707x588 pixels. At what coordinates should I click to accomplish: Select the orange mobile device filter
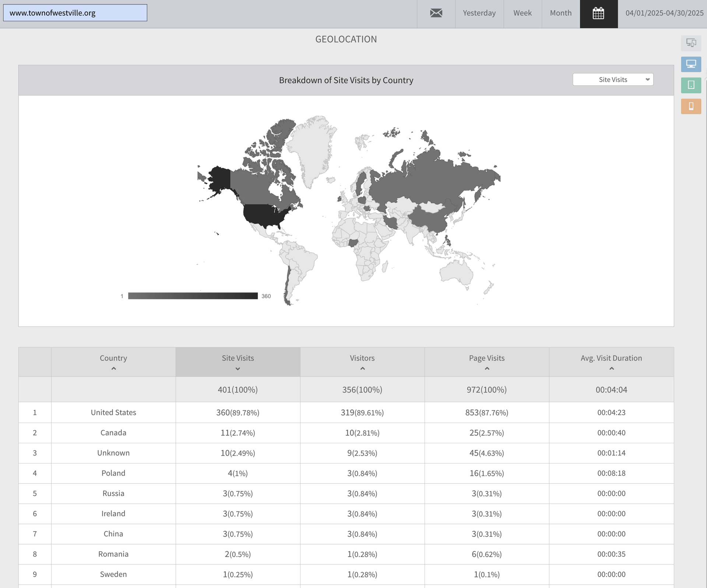691,106
